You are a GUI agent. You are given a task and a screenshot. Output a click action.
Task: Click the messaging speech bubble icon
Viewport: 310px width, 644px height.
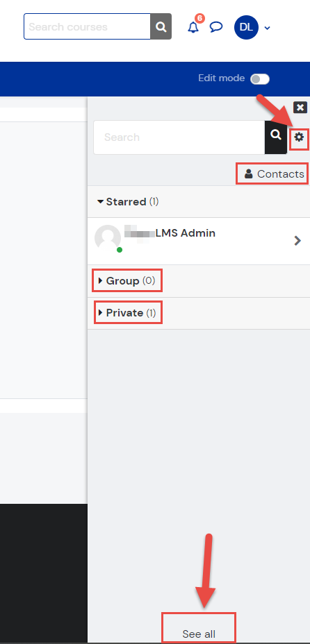[x=216, y=27]
